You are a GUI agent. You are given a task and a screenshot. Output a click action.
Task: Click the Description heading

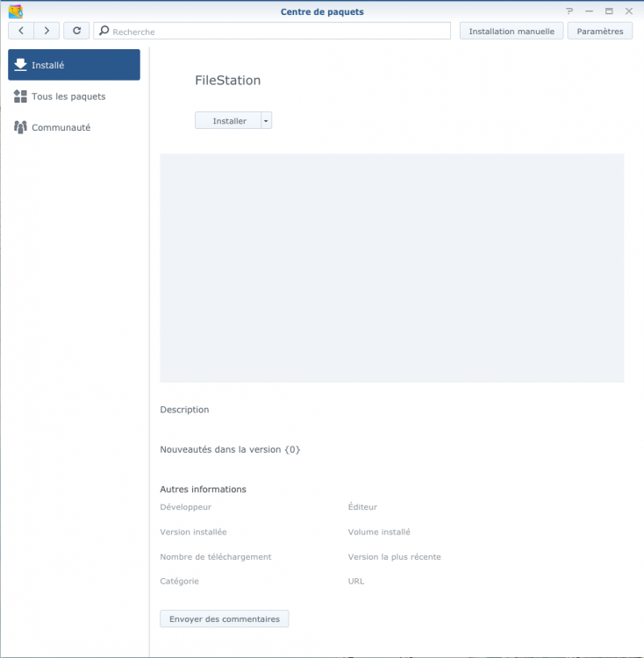(184, 410)
